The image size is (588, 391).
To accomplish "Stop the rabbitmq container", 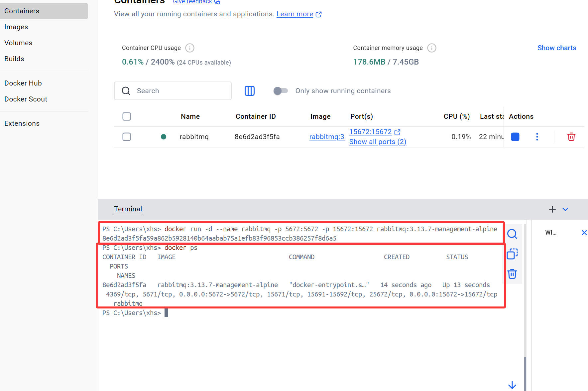I will click(x=515, y=136).
